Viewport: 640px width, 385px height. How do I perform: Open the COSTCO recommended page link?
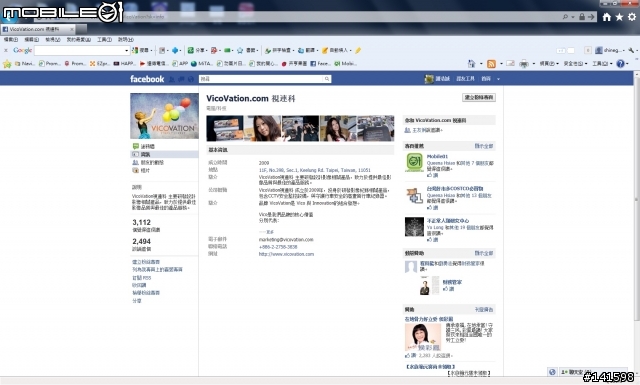pyautogui.click(x=455, y=189)
